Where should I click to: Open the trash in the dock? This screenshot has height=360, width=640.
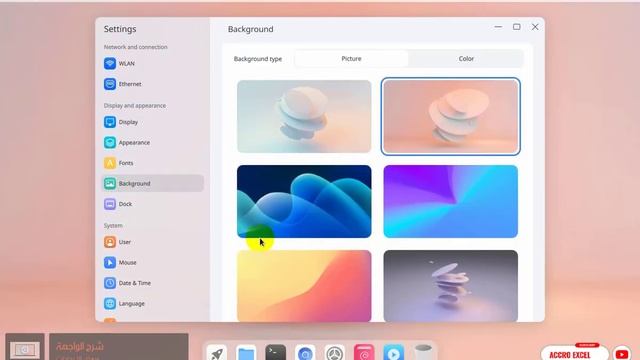point(423,353)
